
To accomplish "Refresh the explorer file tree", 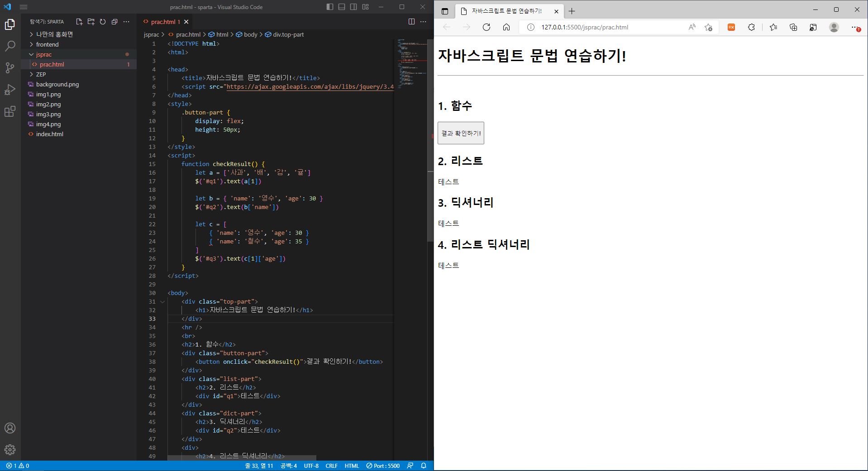I will (103, 22).
